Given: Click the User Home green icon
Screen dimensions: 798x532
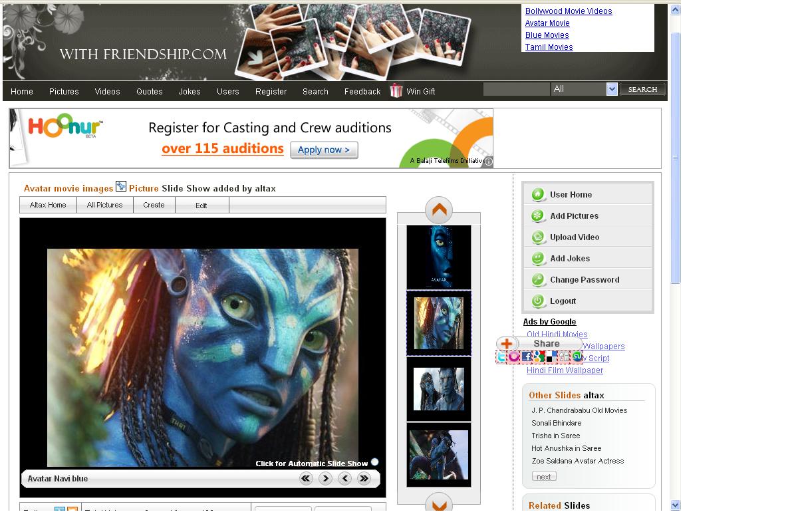Looking at the screenshot, I should pyautogui.click(x=539, y=195).
